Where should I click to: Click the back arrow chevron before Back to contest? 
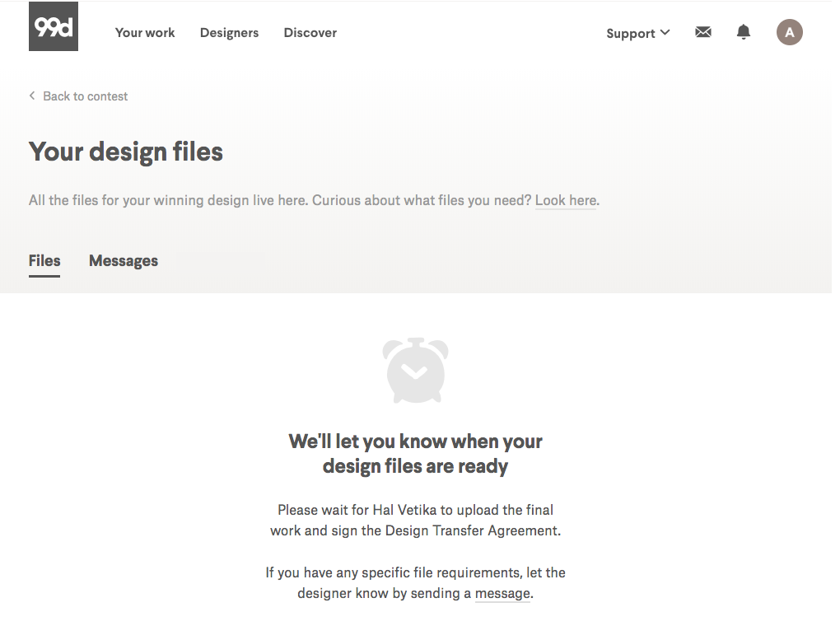click(x=32, y=96)
